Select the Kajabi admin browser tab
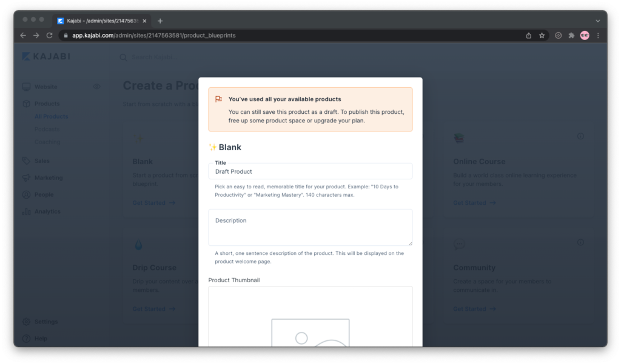This screenshot has height=364, width=621. (102, 21)
